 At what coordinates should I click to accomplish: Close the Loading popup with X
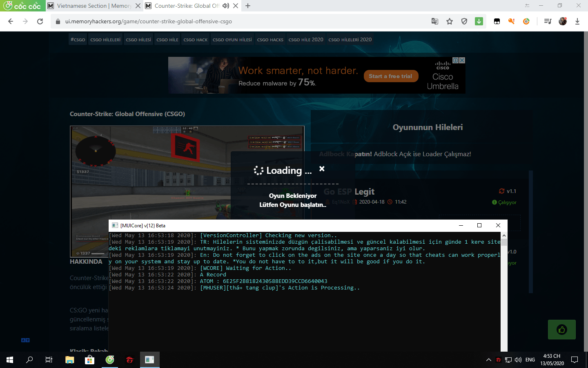point(322,168)
